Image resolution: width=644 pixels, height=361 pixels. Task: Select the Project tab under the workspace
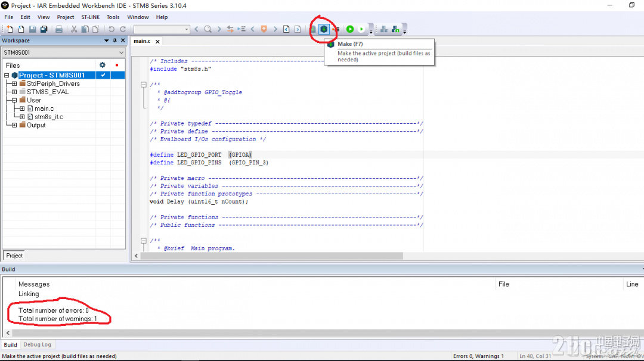click(x=14, y=256)
